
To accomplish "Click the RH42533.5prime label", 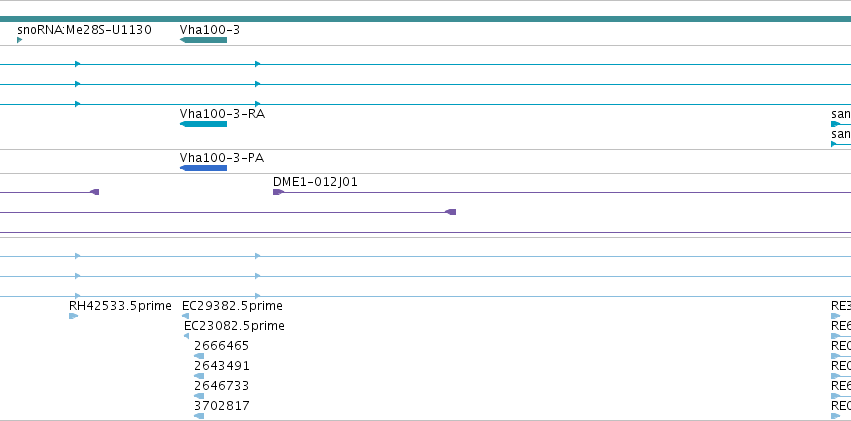I will pyautogui.click(x=120, y=306).
